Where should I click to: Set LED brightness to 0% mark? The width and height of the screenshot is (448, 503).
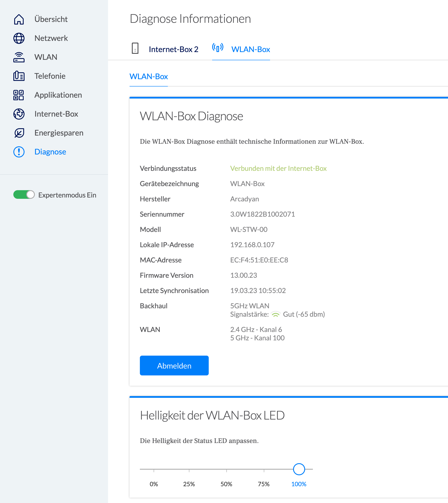pyautogui.click(x=154, y=469)
